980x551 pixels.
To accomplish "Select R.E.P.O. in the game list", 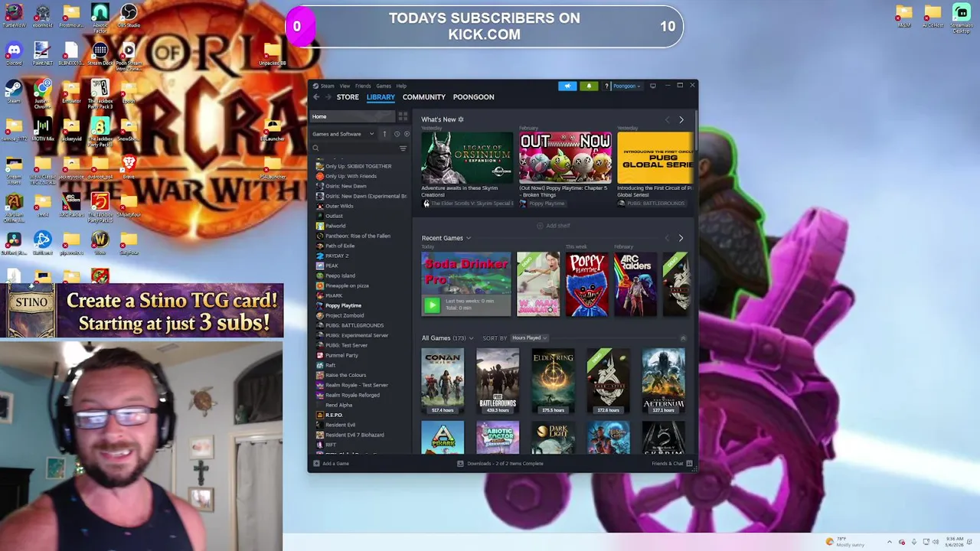I will coord(334,415).
